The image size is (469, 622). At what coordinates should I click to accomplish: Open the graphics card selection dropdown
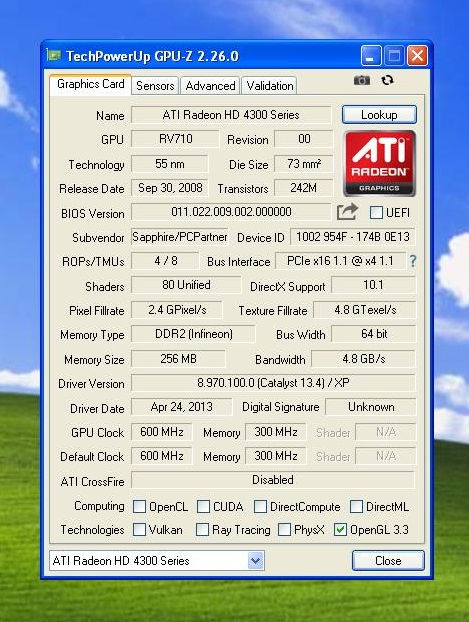tap(256, 561)
